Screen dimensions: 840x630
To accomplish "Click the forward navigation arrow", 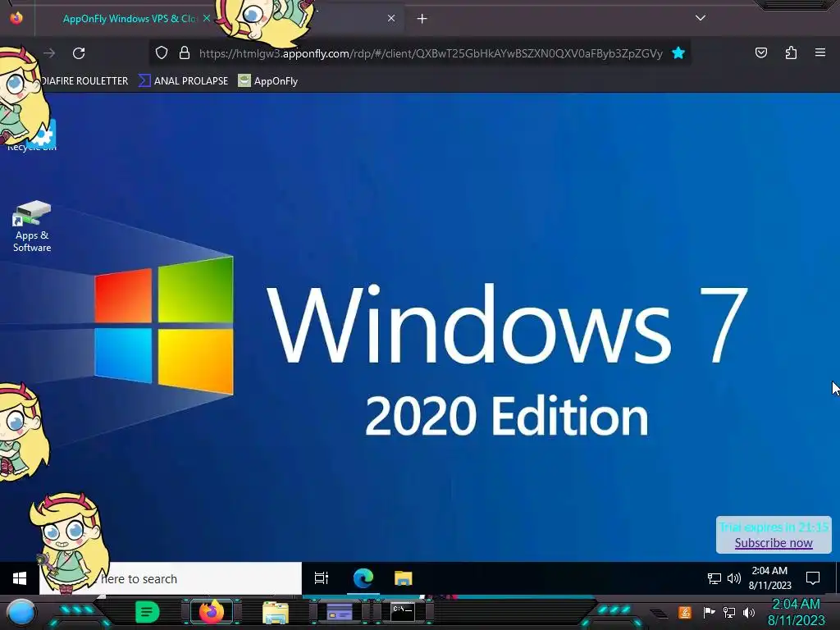I will [49, 53].
